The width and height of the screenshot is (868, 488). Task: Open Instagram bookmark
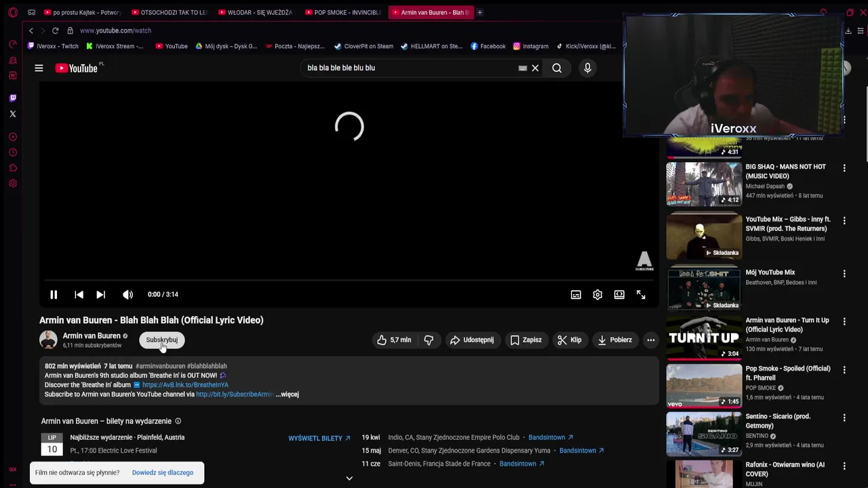click(530, 46)
